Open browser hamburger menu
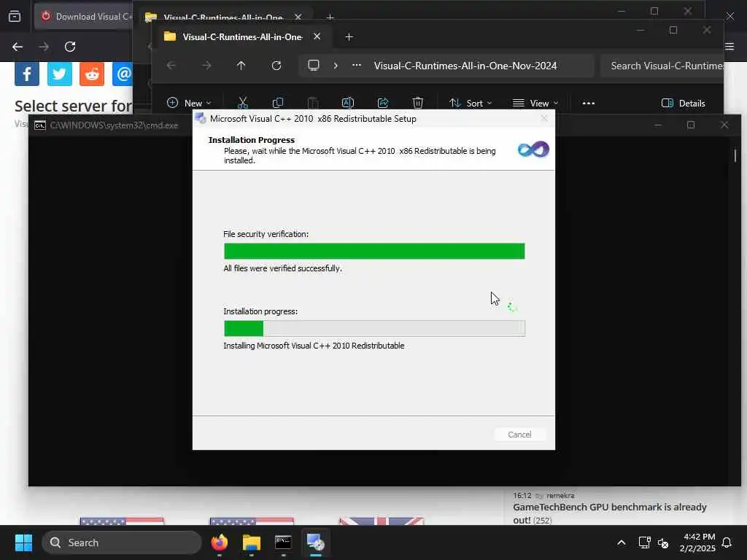This screenshot has width=747, height=560. (x=729, y=46)
